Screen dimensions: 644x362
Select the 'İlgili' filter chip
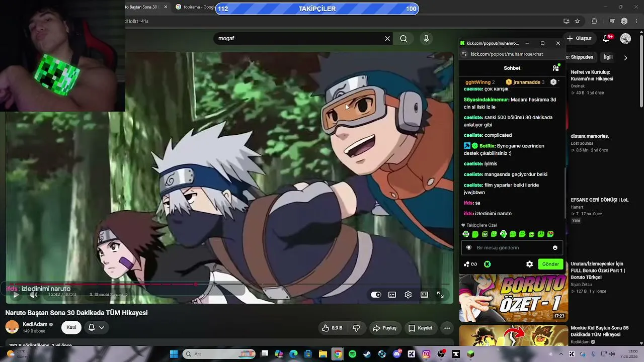pyautogui.click(x=608, y=57)
